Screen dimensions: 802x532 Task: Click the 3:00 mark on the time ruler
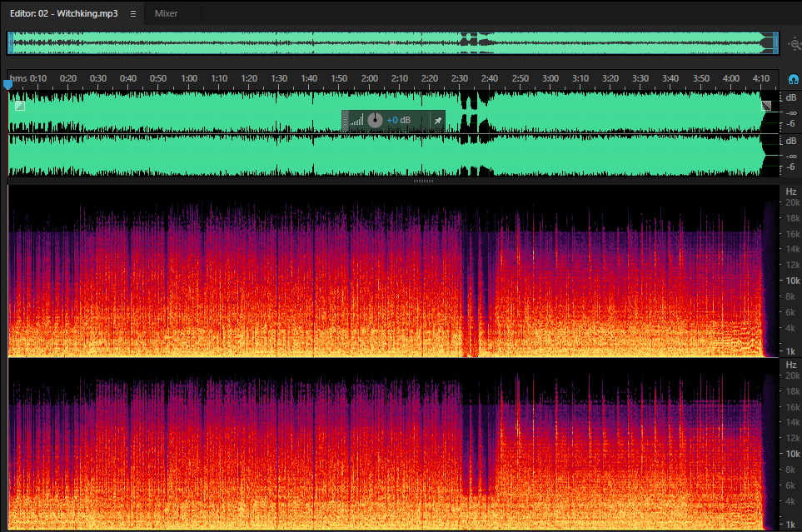pyautogui.click(x=550, y=79)
